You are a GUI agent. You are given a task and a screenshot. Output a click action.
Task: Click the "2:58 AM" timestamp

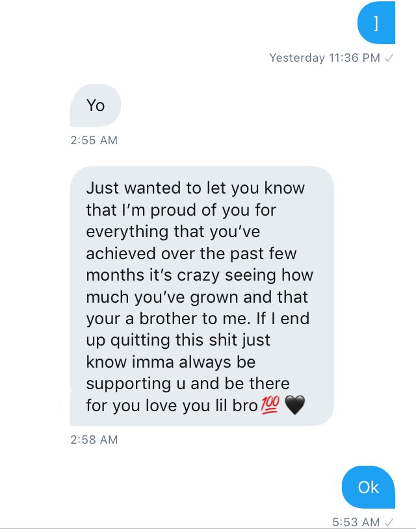pos(94,440)
